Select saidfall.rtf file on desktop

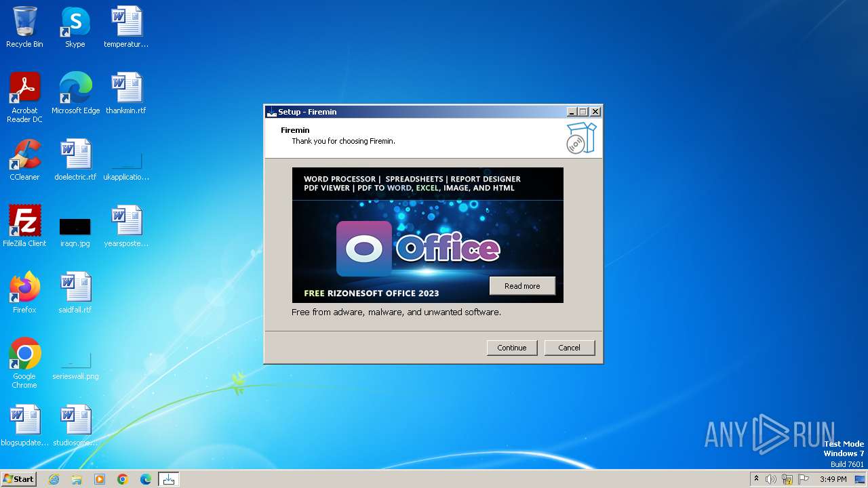[75, 293]
